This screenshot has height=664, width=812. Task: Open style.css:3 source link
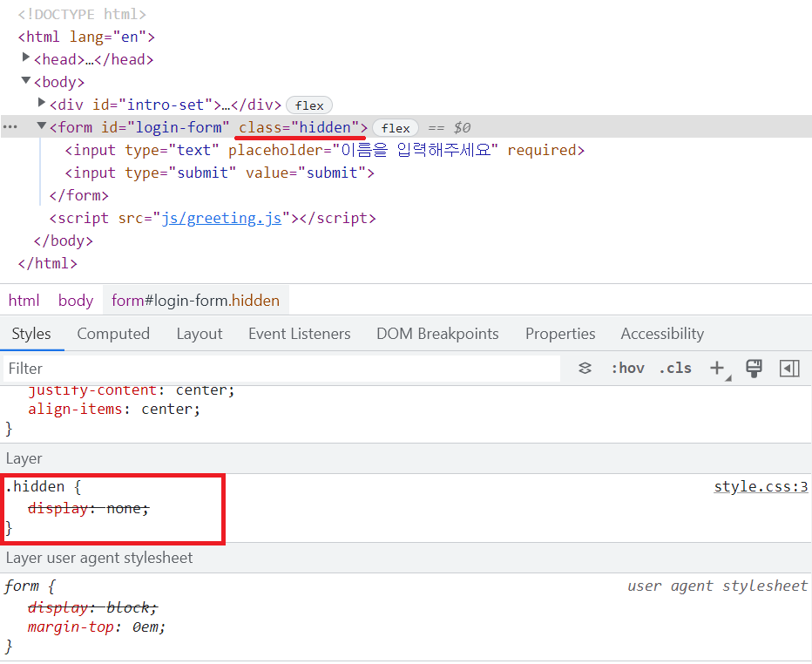(761, 487)
